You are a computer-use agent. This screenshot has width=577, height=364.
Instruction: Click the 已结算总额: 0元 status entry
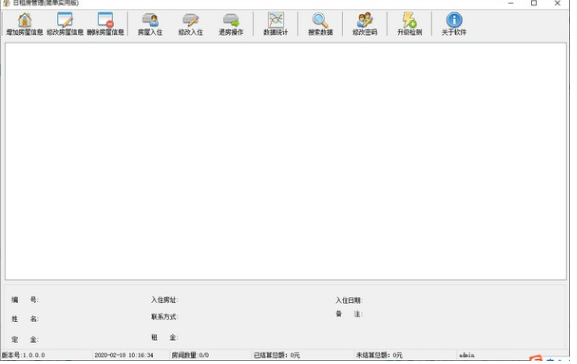277,355
